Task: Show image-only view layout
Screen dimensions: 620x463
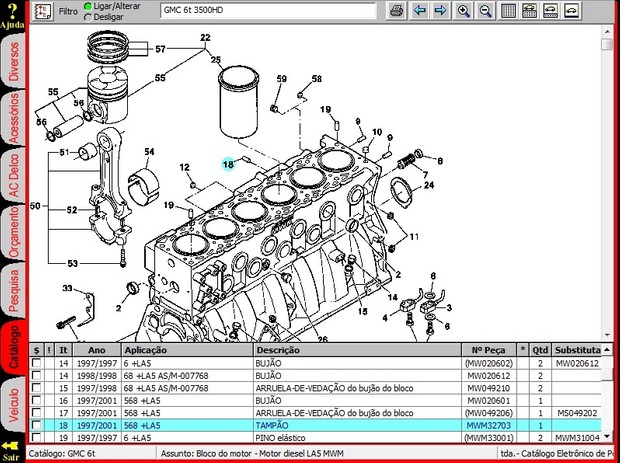Action: (572, 10)
